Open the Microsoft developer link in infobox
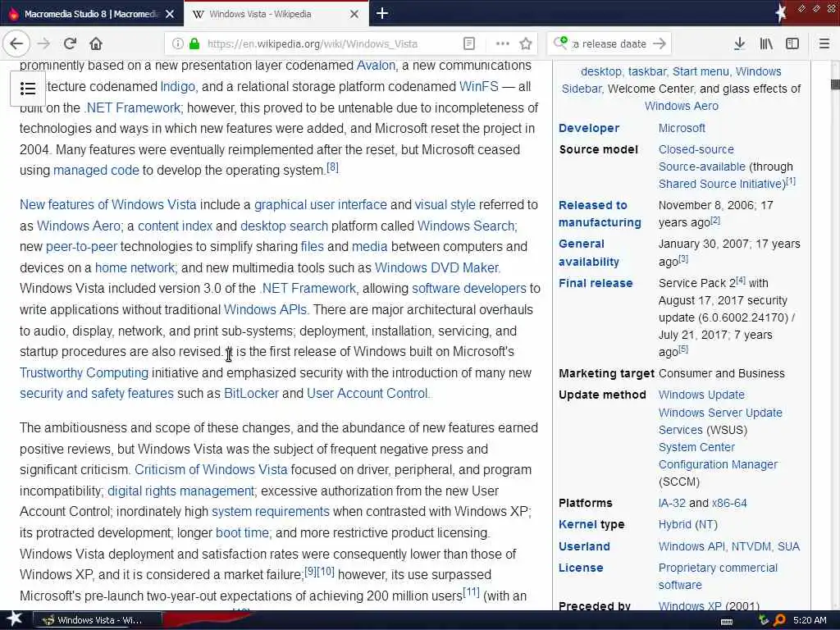Image resolution: width=840 pixels, height=630 pixels. coord(682,128)
